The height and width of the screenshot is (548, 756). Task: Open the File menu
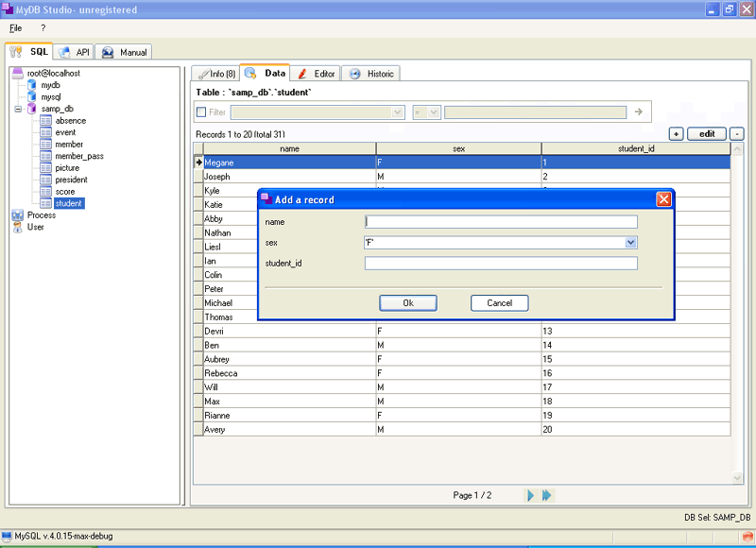tap(15, 28)
